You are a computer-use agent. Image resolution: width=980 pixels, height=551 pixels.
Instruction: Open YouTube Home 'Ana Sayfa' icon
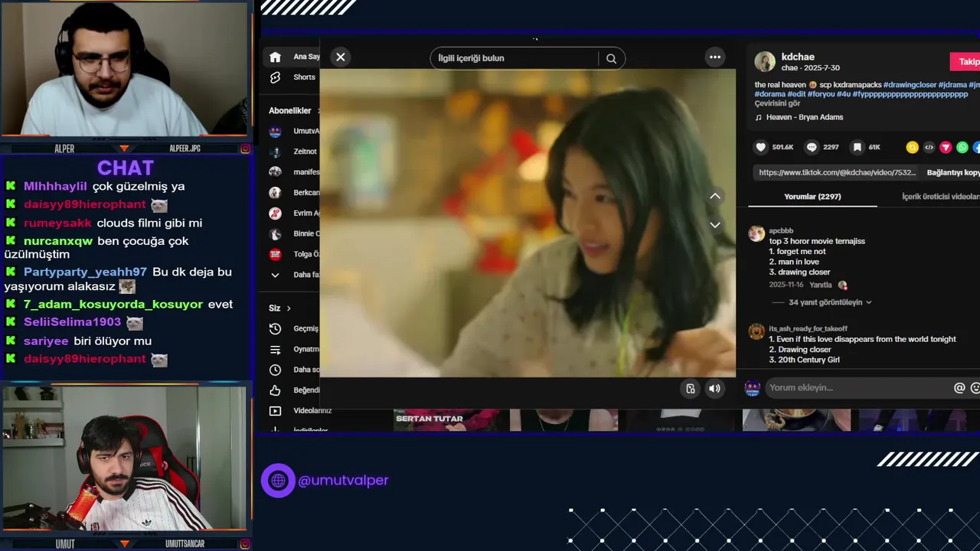[276, 57]
